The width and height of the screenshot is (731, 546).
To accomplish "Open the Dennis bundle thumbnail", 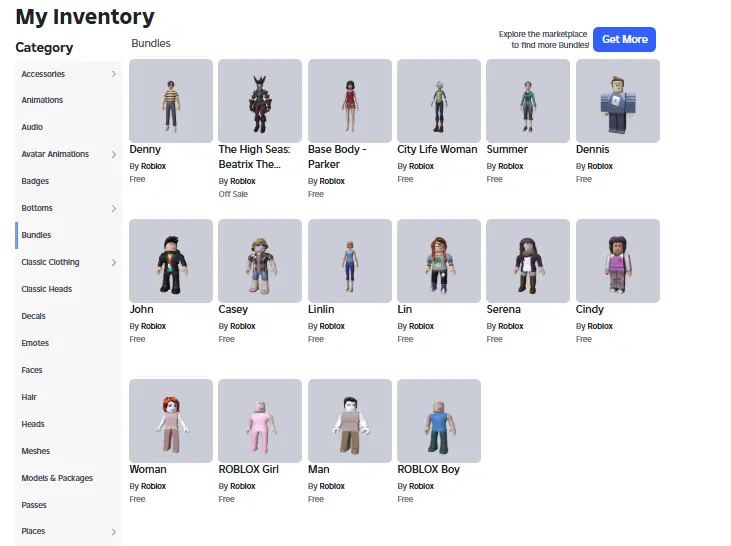I will pyautogui.click(x=618, y=101).
